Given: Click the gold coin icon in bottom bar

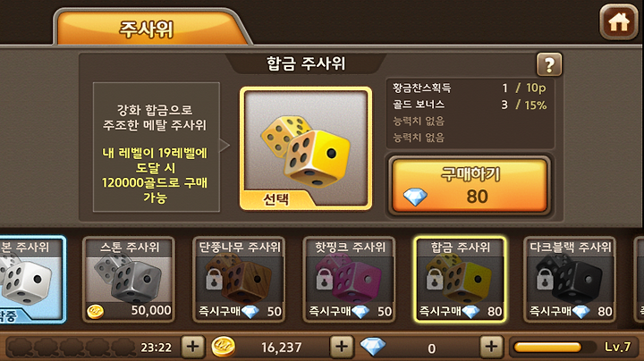Looking at the screenshot, I should coord(223,347).
